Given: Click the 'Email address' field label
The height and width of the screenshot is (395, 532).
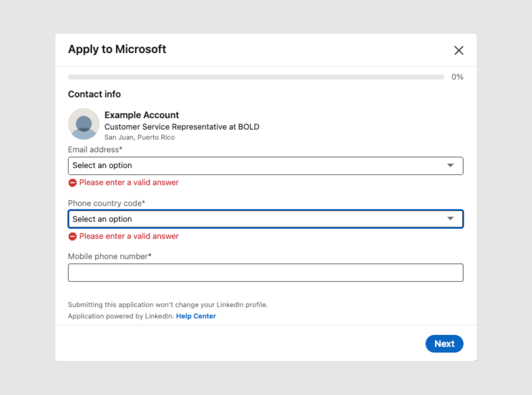Looking at the screenshot, I should tap(95, 150).
